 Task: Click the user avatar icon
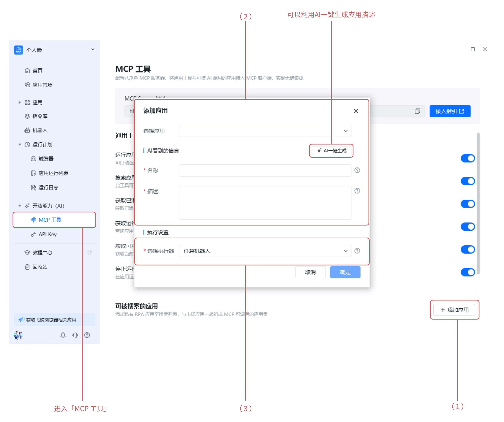18,336
